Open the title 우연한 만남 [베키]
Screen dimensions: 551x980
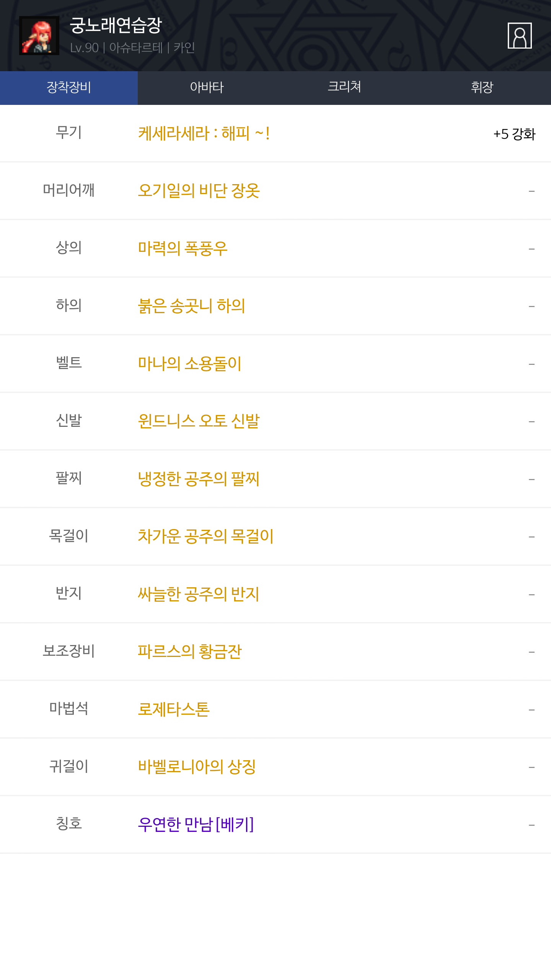tap(196, 825)
